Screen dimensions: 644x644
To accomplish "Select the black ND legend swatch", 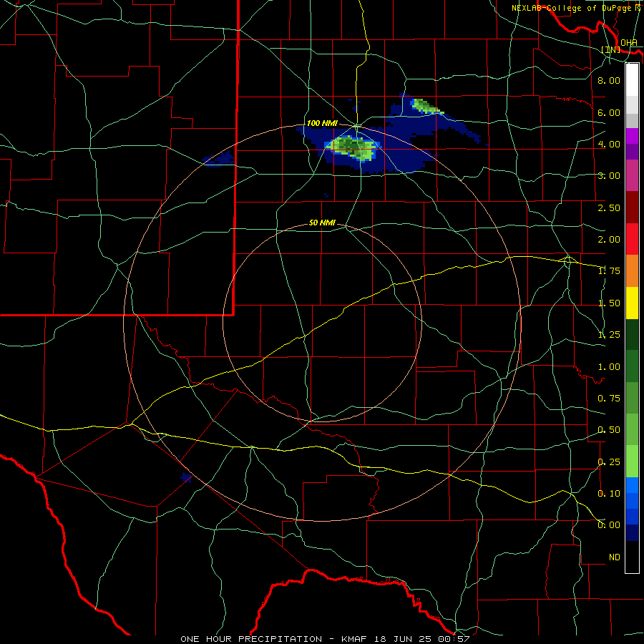I will [x=632, y=557].
